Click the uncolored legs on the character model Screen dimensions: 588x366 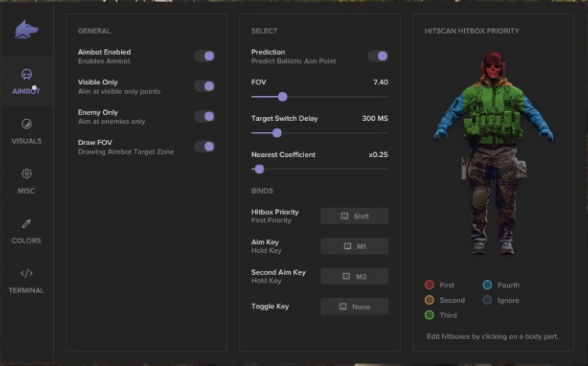[x=493, y=195]
